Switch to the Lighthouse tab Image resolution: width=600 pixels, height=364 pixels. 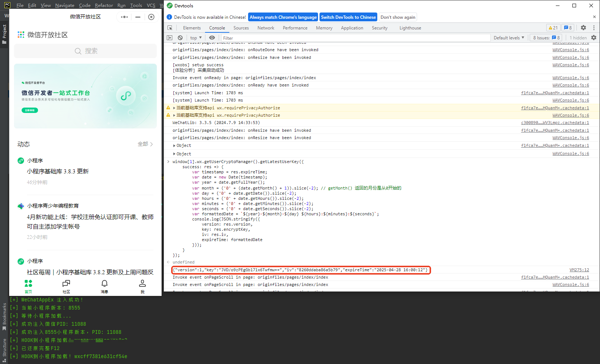point(410,28)
